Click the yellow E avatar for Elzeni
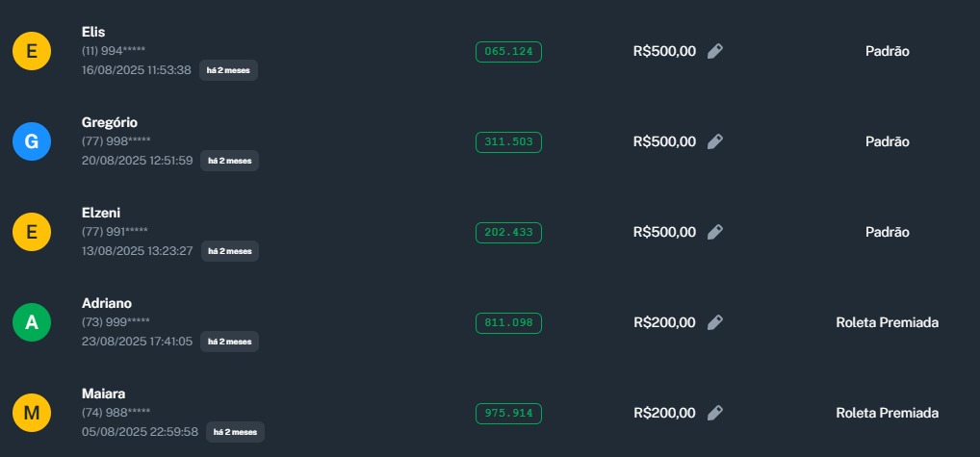 [32, 232]
